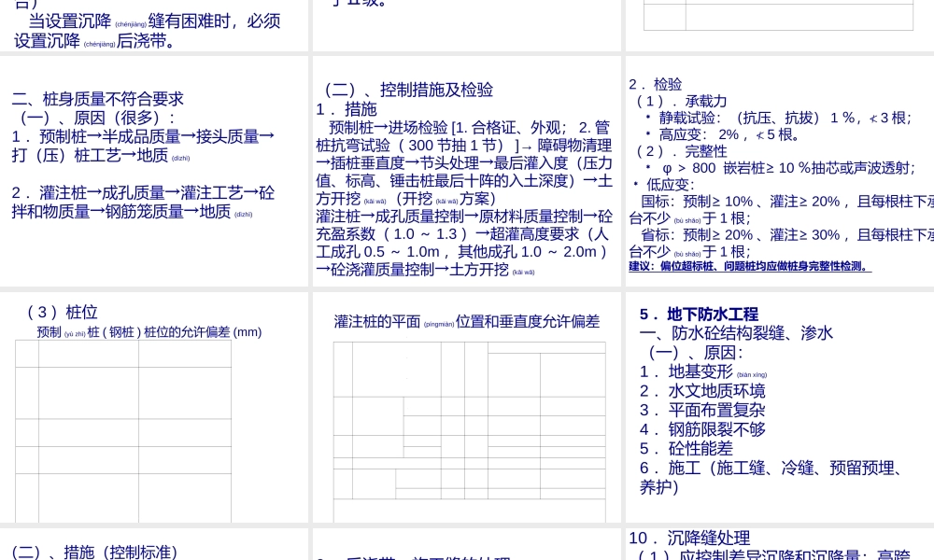Click the heading 2．检验
This screenshot has height=560, width=934.
pyautogui.click(x=656, y=84)
